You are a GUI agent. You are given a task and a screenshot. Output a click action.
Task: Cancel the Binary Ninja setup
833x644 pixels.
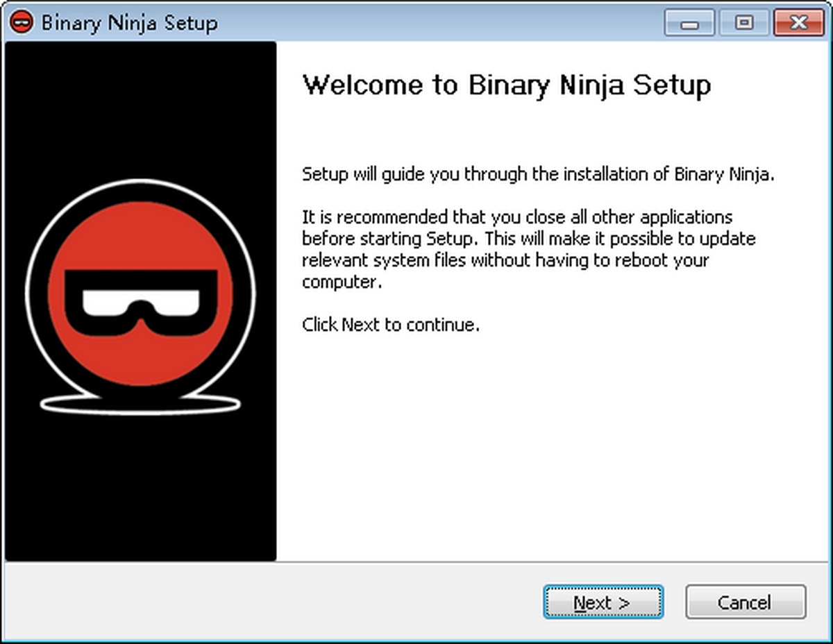pyautogui.click(x=746, y=602)
